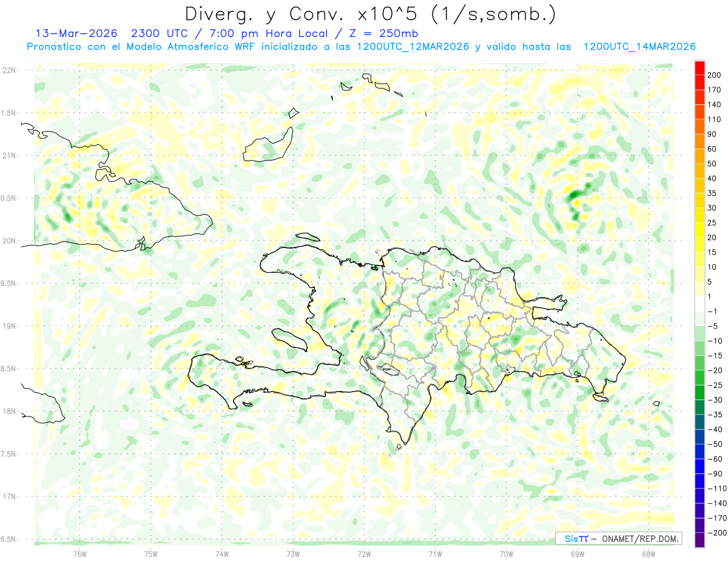This screenshot has height=562, width=728.
Task: Click the 76W longitude label
Action: tap(80, 554)
